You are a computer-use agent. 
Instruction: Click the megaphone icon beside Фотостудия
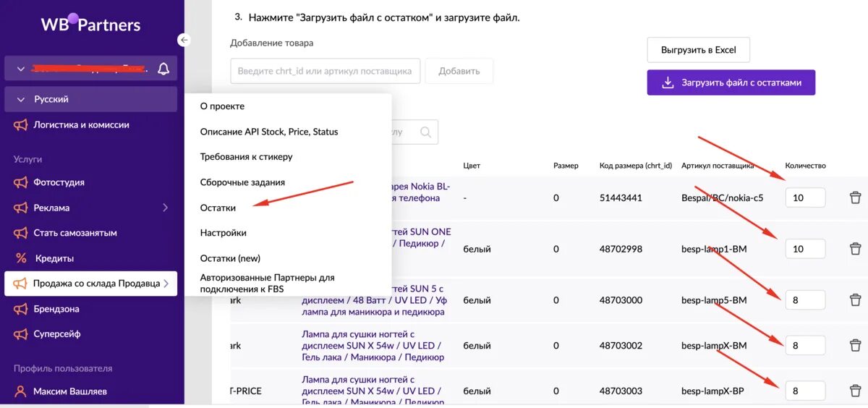tap(20, 182)
